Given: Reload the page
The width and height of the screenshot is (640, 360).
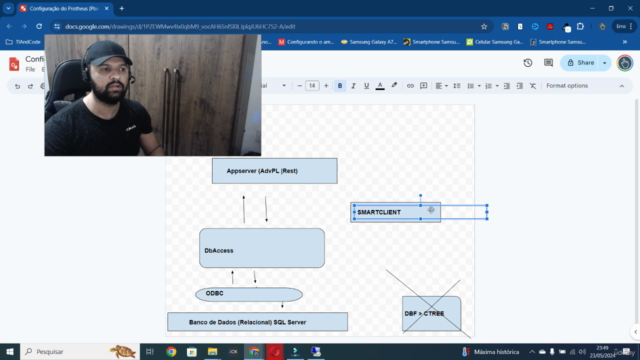Looking at the screenshot, I should click(x=39, y=27).
